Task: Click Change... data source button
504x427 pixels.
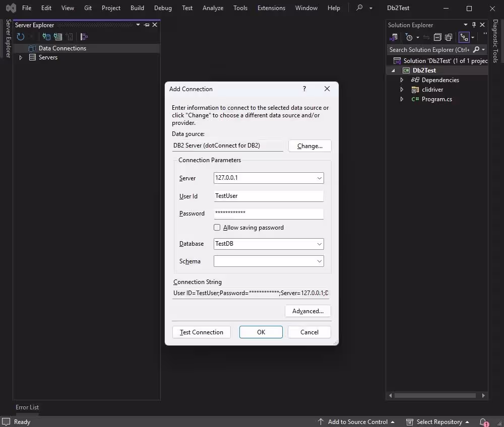Action: tap(310, 146)
